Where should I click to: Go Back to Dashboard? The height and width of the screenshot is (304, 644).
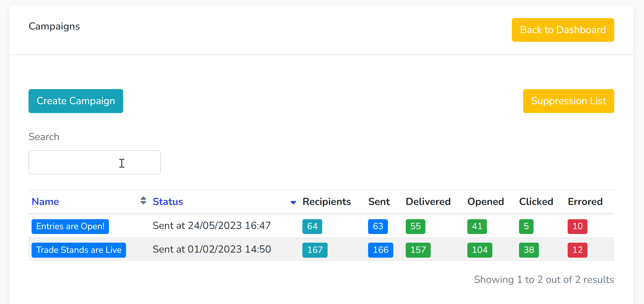point(563,30)
